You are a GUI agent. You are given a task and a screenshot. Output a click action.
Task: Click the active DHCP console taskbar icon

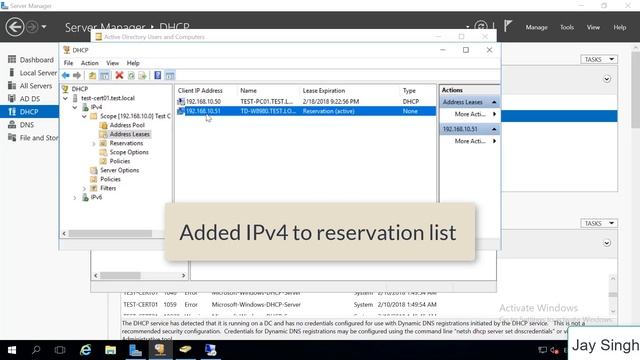coord(160,350)
